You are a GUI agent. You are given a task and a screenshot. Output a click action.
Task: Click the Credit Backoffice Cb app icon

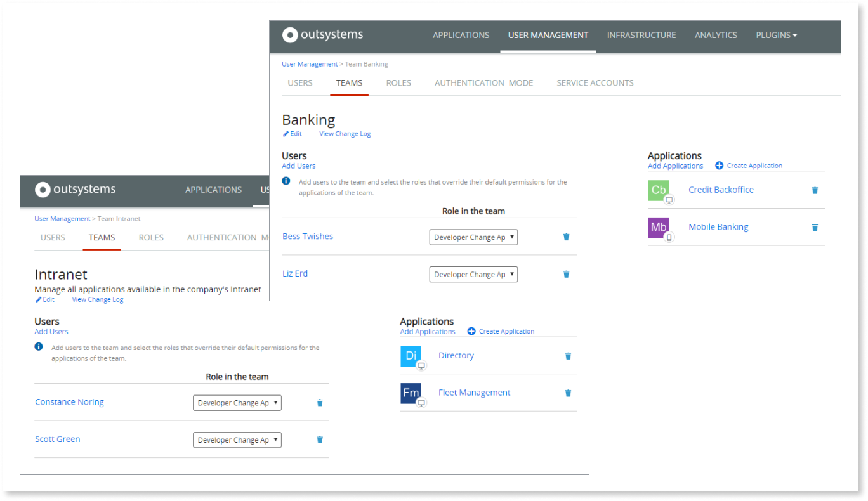tap(659, 190)
